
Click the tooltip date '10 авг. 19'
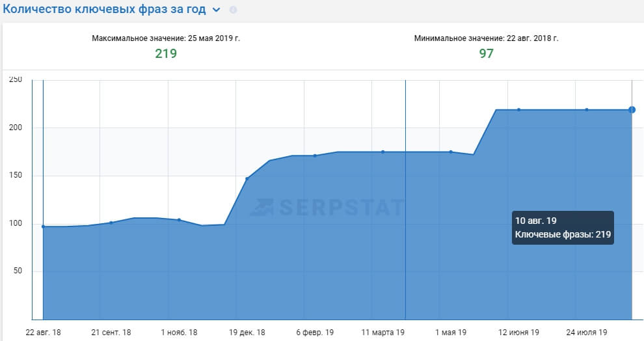click(536, 221)
